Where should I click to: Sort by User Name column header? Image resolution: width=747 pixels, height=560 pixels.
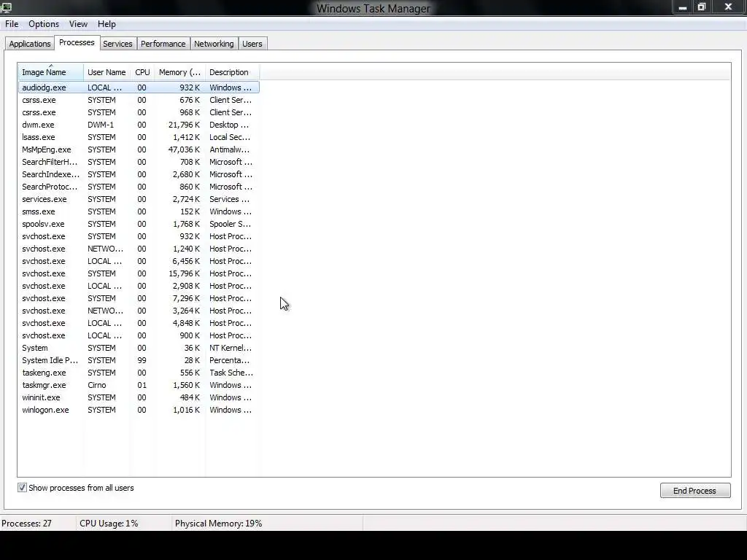(107, 72)
